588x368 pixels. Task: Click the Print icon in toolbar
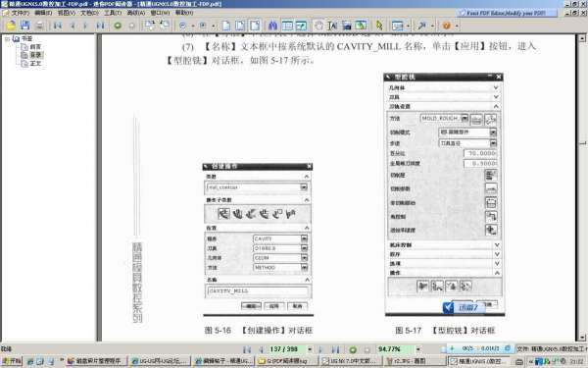tap(39, 26)
